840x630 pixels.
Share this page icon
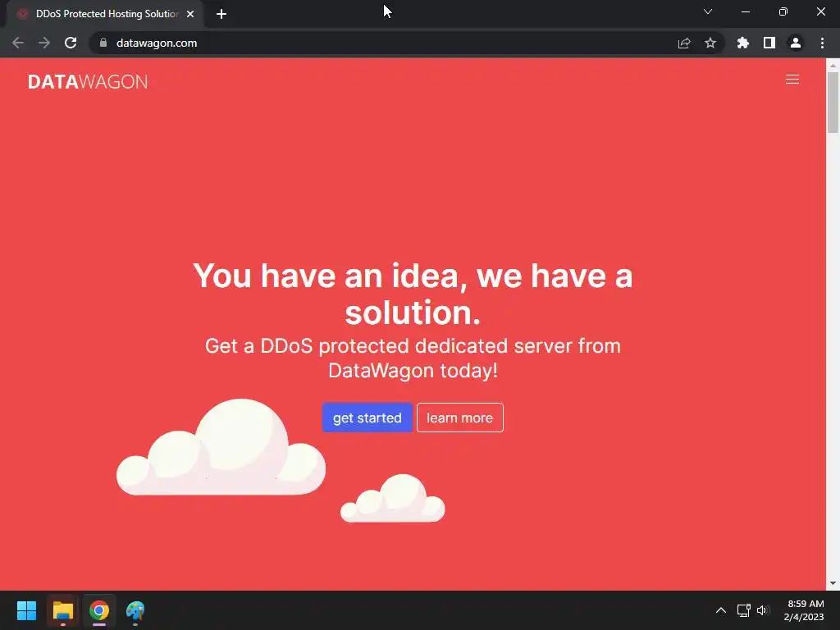pos(684,43)
